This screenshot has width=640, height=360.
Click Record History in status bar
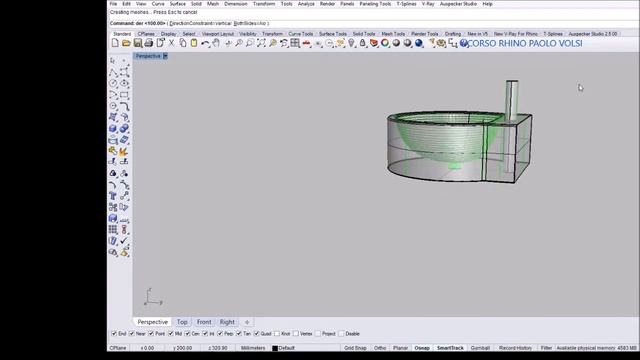click(516, 348)
